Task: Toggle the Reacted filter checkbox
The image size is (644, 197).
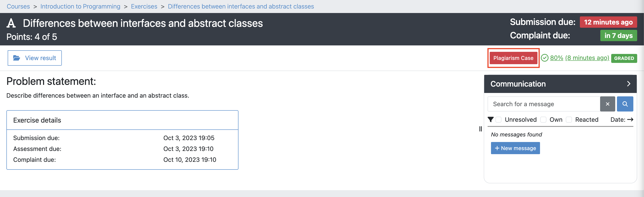Action: tap(569, 119)
